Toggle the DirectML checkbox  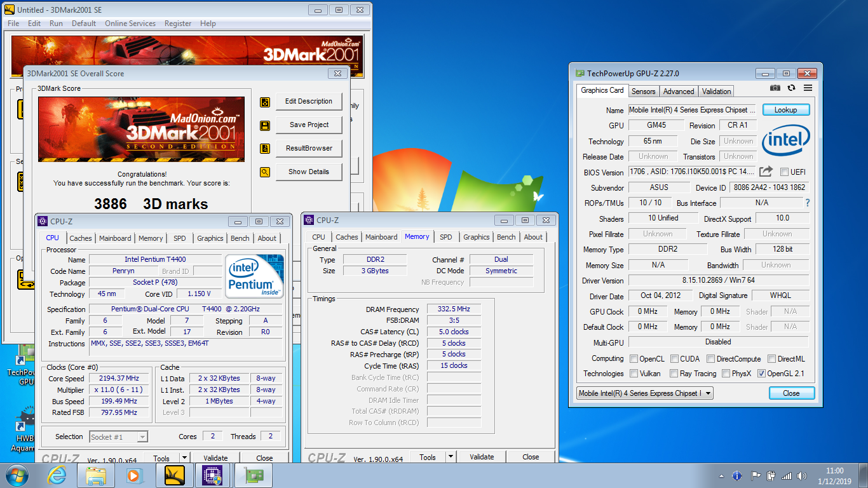pyautogui.click(x=771, y=359)
